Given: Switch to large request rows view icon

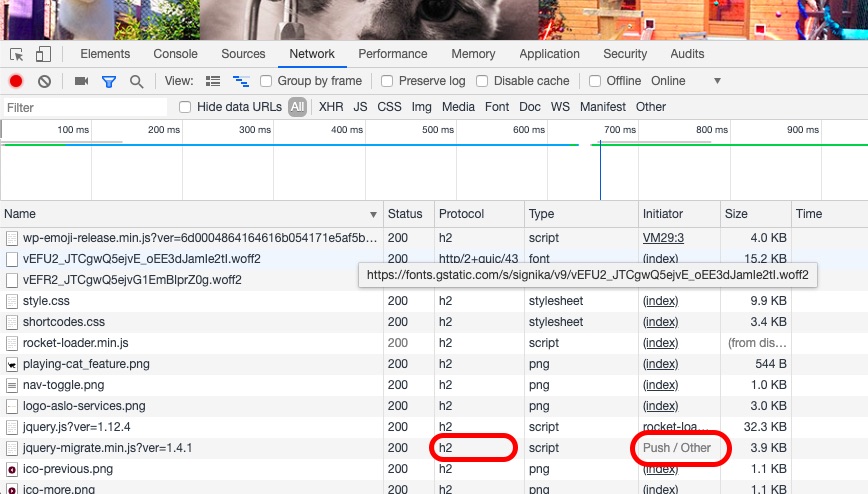Looking at the screenshot, I should [213, 81].
